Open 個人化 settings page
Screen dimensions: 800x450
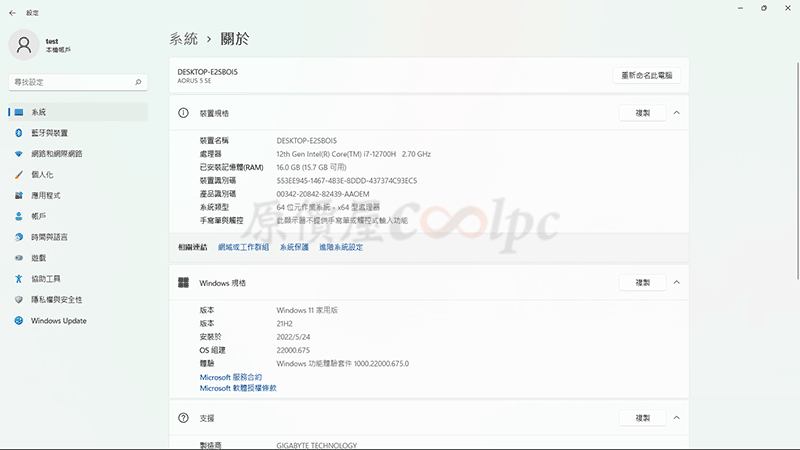coord(78,174)
